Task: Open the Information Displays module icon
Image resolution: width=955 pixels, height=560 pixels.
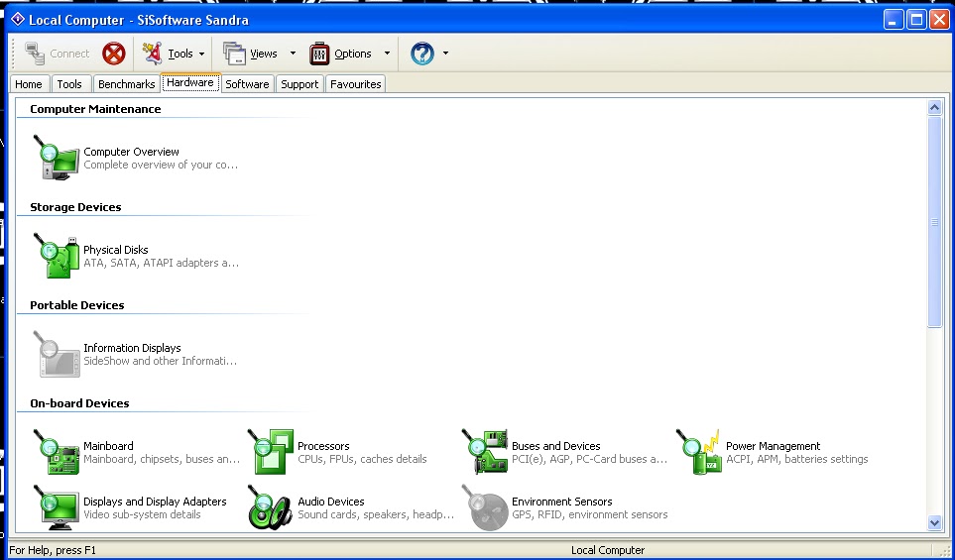Action: tap(57, 354)
